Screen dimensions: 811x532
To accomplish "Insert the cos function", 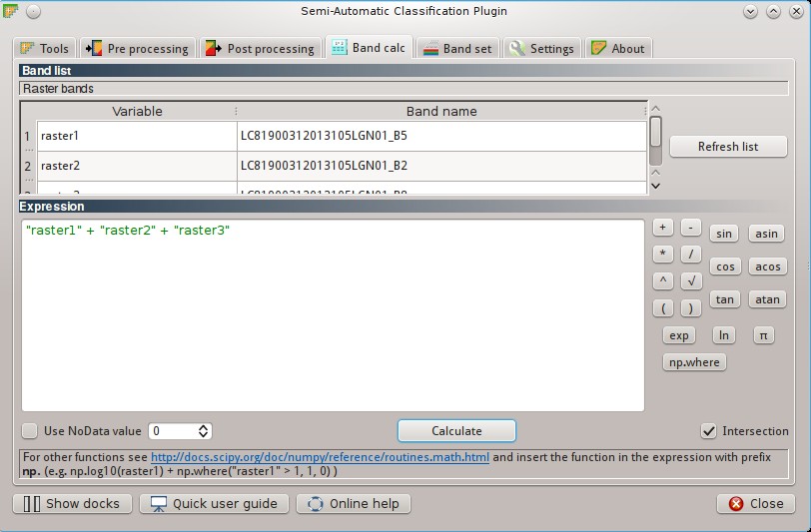I will tap(725, 266).
